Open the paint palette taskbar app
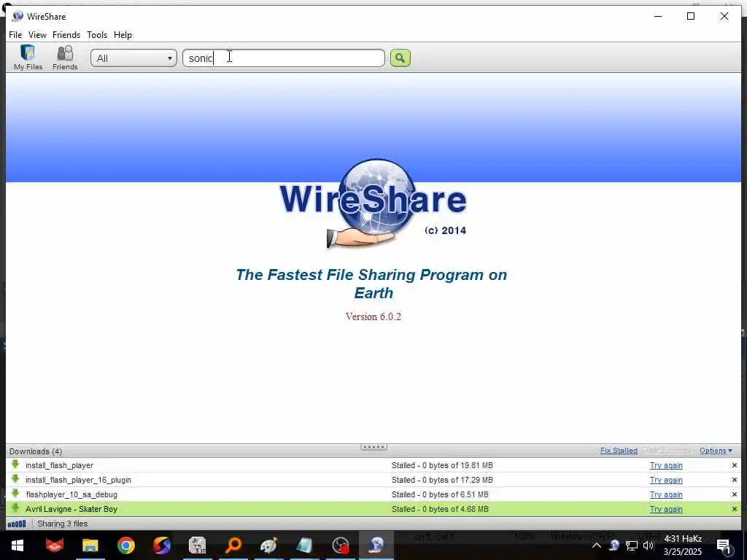 tap(268, 545)
